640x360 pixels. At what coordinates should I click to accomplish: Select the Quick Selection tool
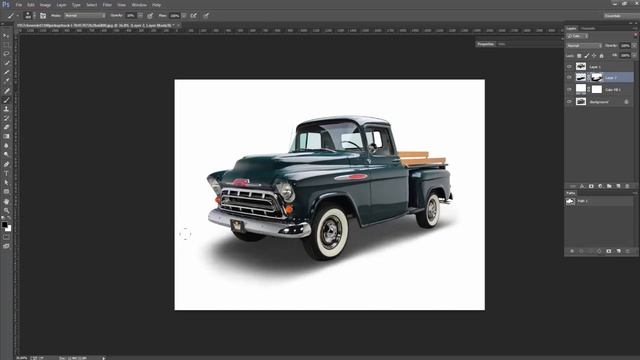[6, 63]
